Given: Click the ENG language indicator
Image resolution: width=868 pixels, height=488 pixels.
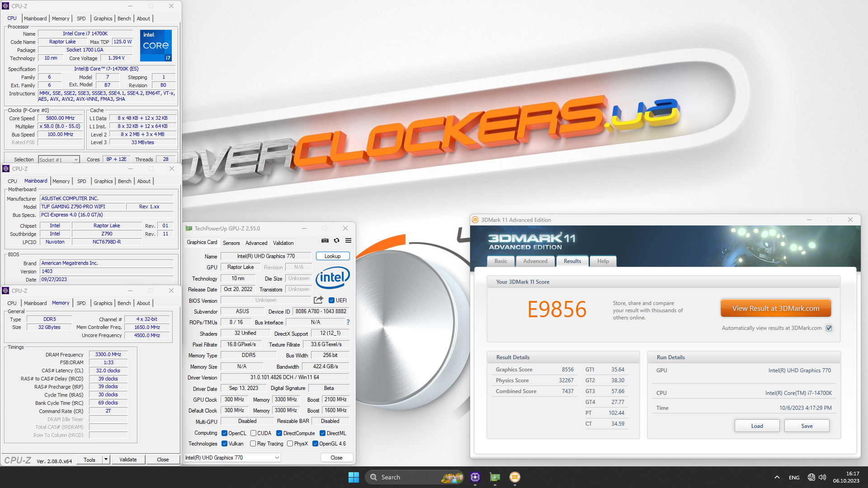Looking at the screenshot, I should click(x=794, y=478).
